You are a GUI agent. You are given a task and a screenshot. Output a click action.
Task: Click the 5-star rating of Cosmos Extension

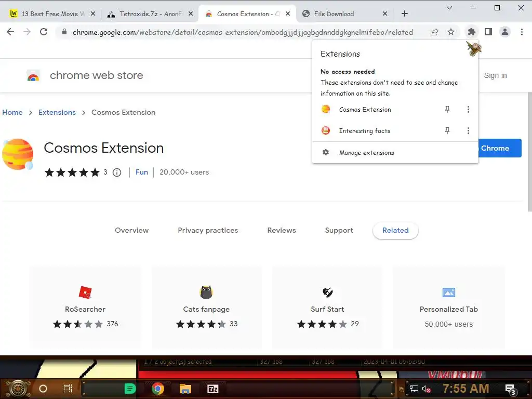(72, 172)
